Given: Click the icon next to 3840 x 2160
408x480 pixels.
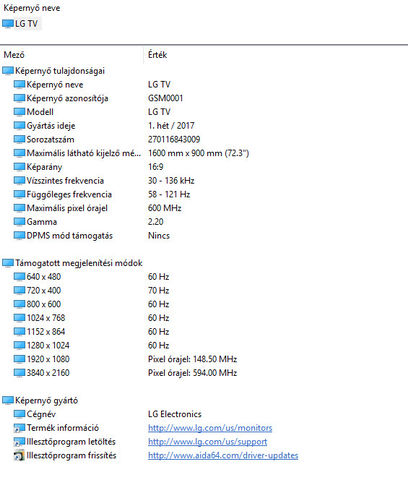Looking at the screenshot, I should coord(19,373).
